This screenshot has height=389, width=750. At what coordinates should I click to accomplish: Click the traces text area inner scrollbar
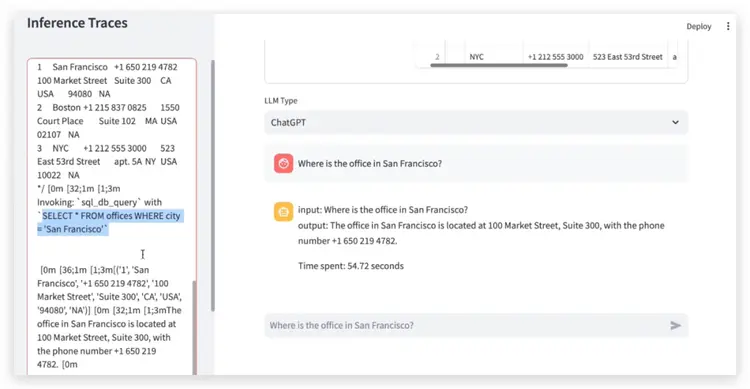click(x=194, y=327)
